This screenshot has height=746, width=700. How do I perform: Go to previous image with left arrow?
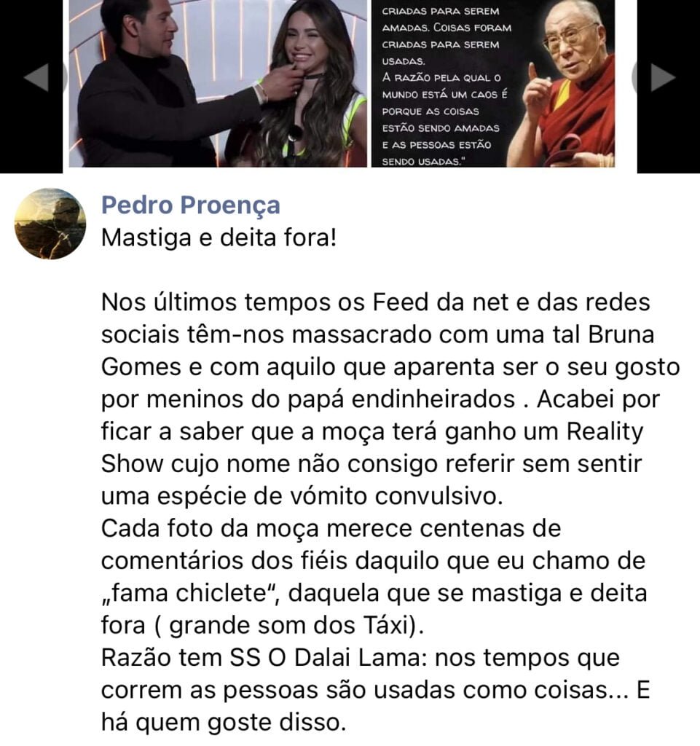point(36,77)
